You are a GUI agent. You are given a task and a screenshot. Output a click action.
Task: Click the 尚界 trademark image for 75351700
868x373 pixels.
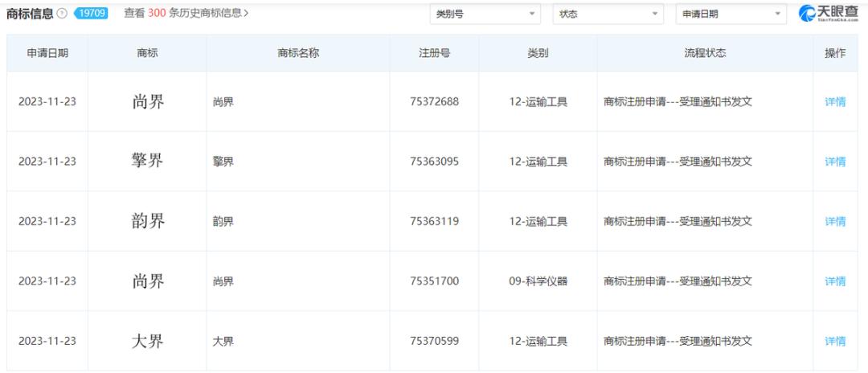(147, 281)
